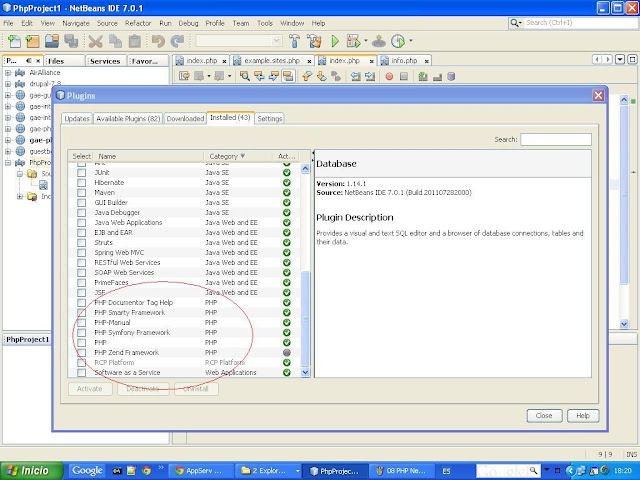This screenshot has width=640, height=480.
Task: Click the Deactivate button
Action: click(x=142, y=389)
